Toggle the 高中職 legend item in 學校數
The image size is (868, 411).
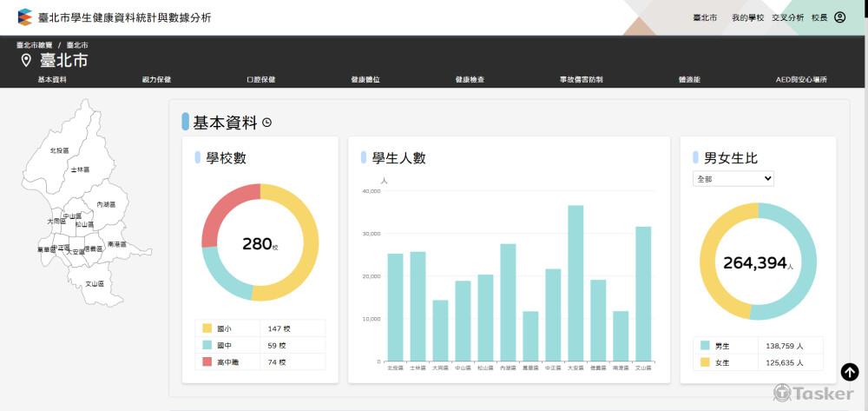pyautogui.click(x=227, y=361)
